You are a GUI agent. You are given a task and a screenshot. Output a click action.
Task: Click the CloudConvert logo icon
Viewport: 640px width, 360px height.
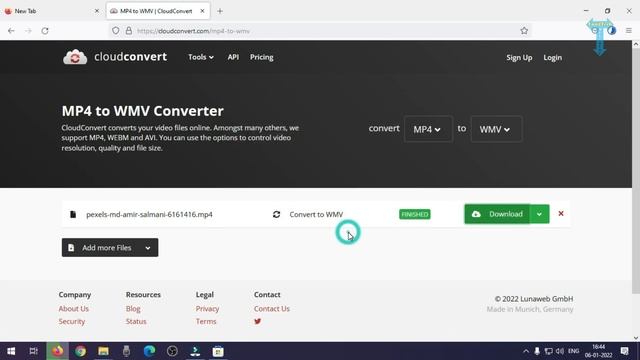[75, 57]
